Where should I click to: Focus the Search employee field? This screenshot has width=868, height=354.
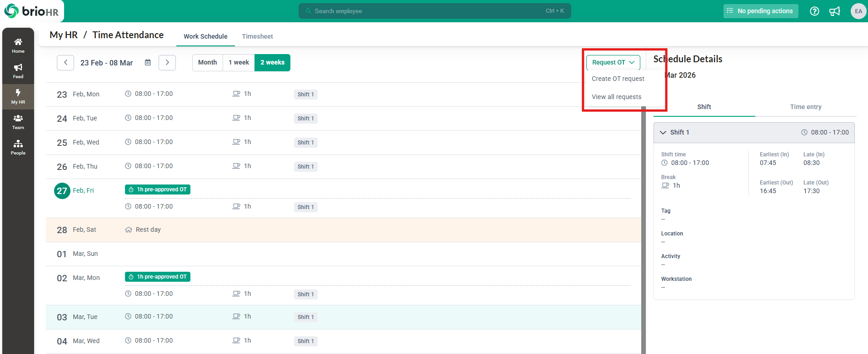pyautogui.click(x=435, y=11)
